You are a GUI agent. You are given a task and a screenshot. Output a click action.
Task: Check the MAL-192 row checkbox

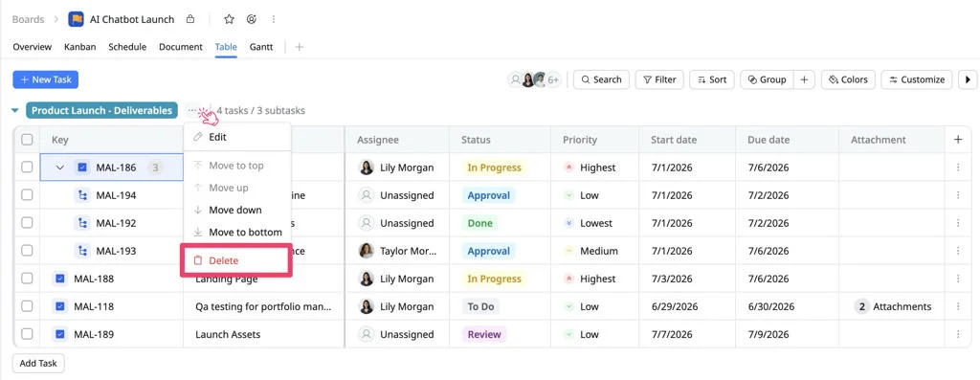pyautogui.click(x=27, y=222)
